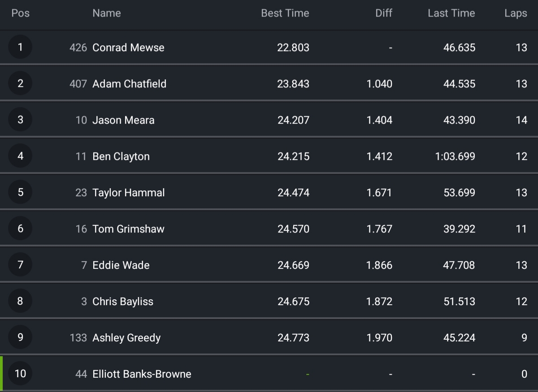Click Tom Grimshaw's best time 24.570
This screenshot has width=538, height=392.
293,229
